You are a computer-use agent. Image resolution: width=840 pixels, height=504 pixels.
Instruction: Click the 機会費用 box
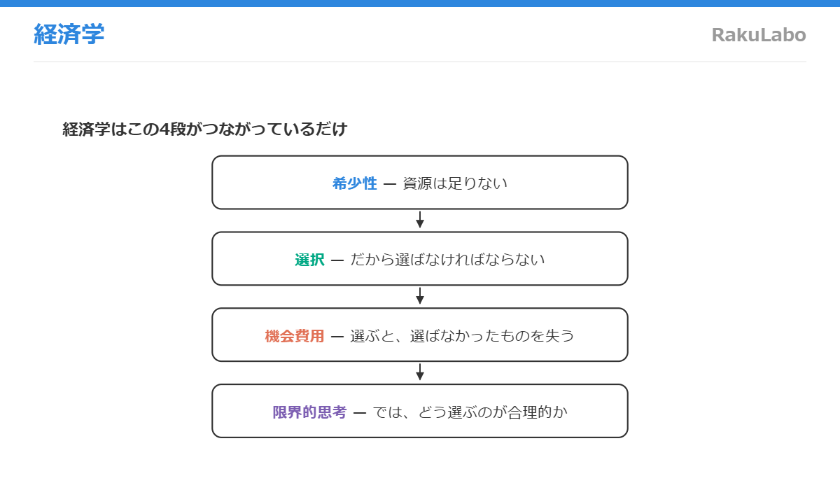coord(420,335)
